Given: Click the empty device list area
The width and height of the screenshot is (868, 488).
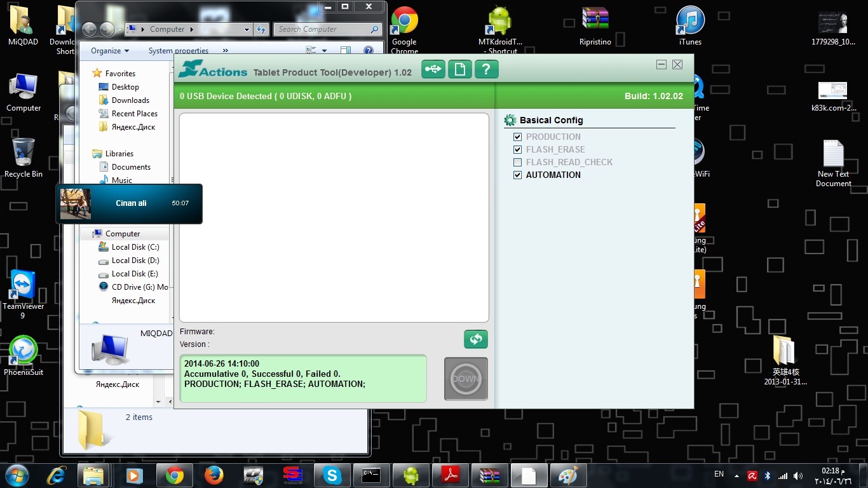Looking at the screenshot, I should (334, 218).
